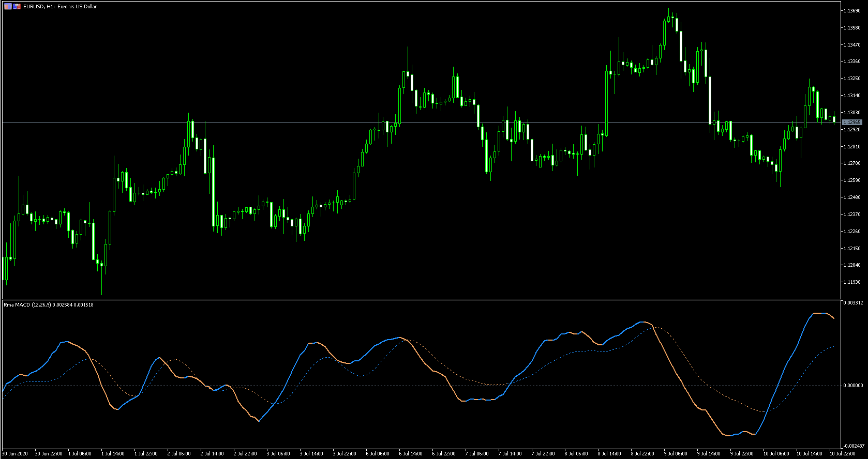Viewport: 868px width, 459px height.
Task: Pick the 1.13030 price axis label
Action: [851, 113]
